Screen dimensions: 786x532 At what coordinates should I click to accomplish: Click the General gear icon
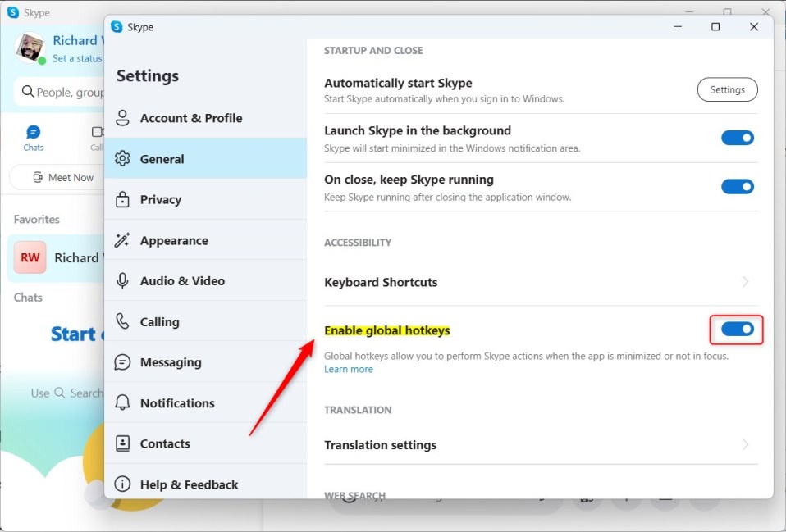coord(122,158)
